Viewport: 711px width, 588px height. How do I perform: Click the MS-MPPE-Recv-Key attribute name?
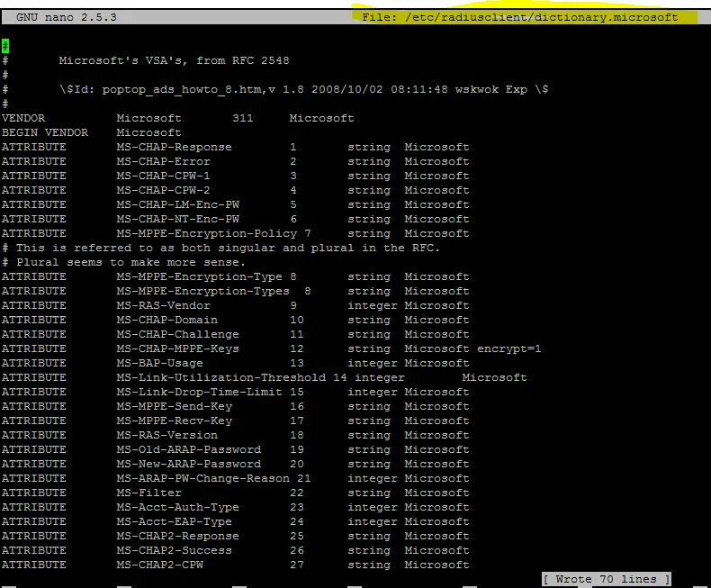[x=174, y=421]
